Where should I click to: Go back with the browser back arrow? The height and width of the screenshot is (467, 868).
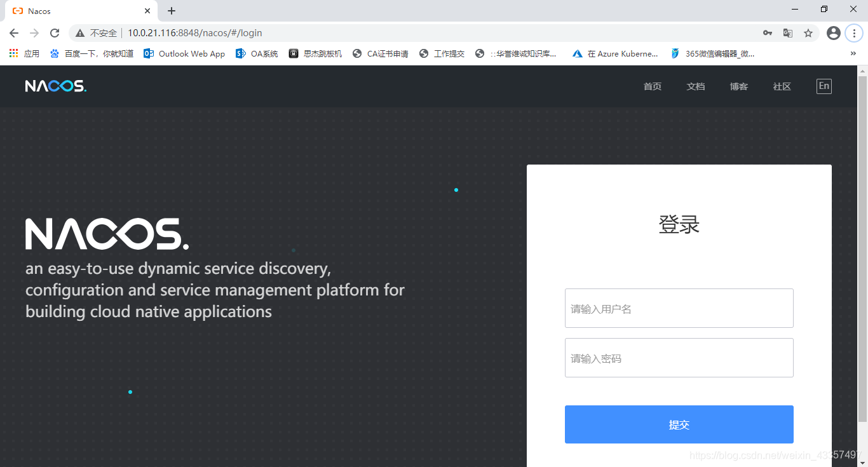coord(14,33)
